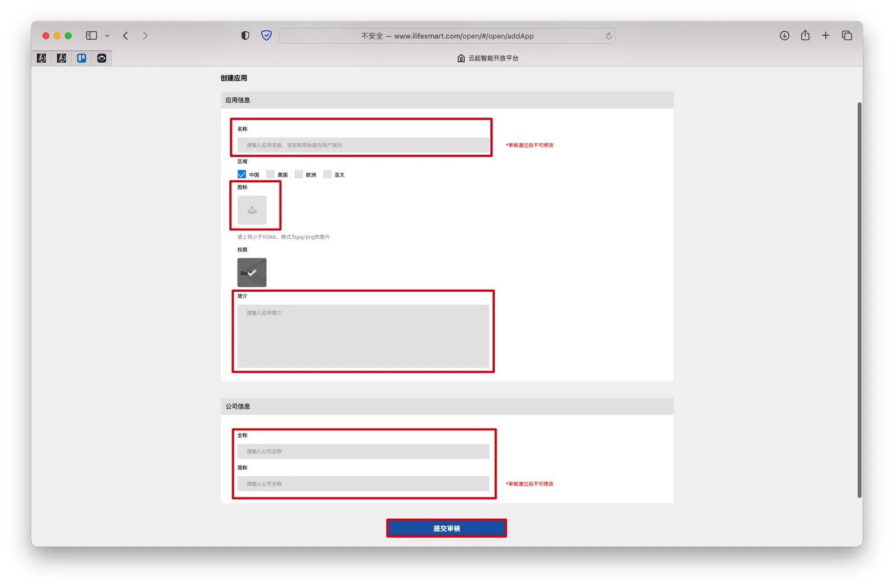Reload the page with the refresh icon
This screenshot has width=894, height=588.
pos(608,36)
